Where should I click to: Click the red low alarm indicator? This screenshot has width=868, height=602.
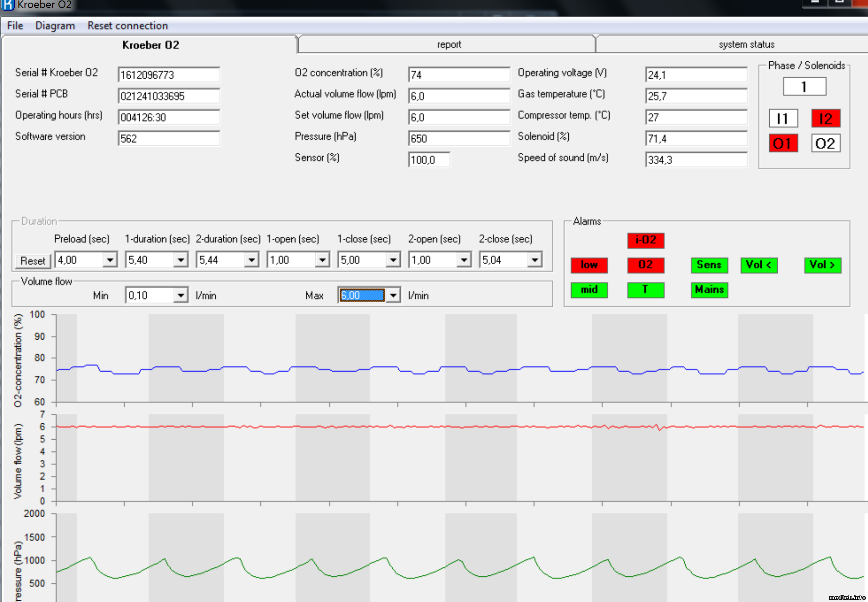tap(589, 265)
